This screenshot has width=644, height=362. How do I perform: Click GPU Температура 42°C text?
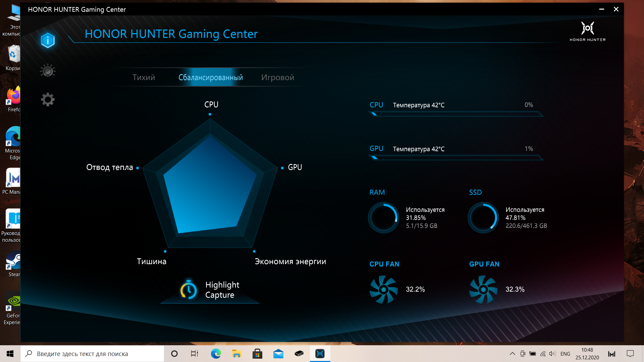(x=419, y=149)
